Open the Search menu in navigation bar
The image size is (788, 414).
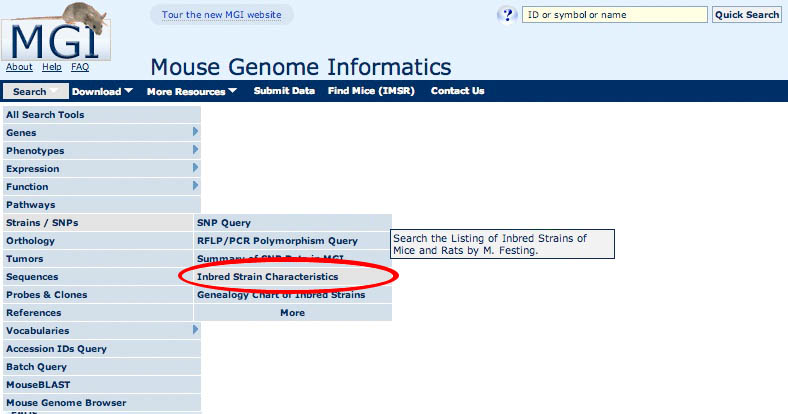36,91
